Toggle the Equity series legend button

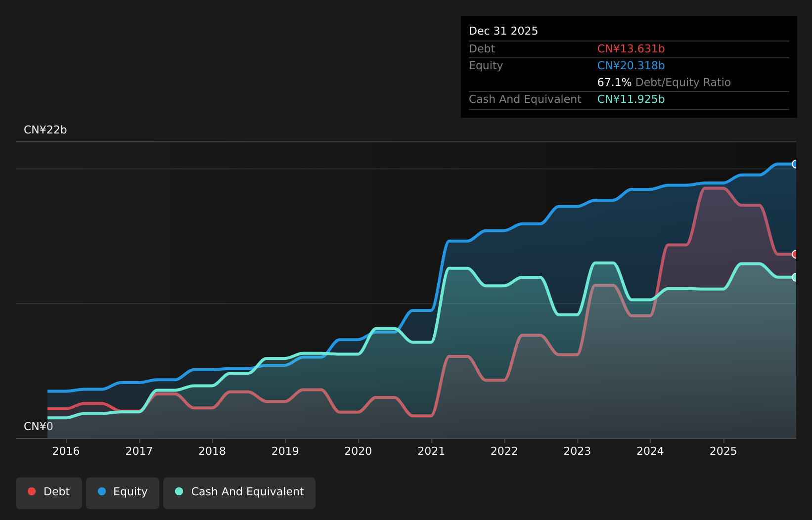coord(123,493)
